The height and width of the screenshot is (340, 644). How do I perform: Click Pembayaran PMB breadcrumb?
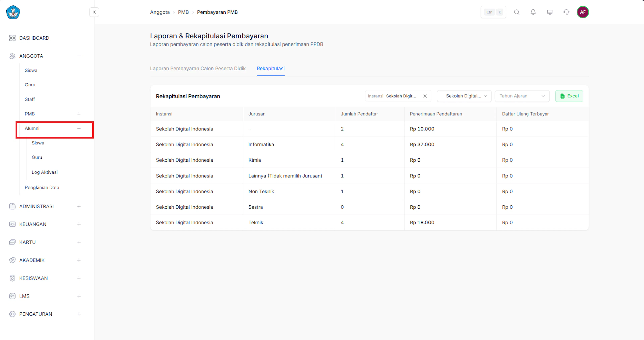coord(217,12)
